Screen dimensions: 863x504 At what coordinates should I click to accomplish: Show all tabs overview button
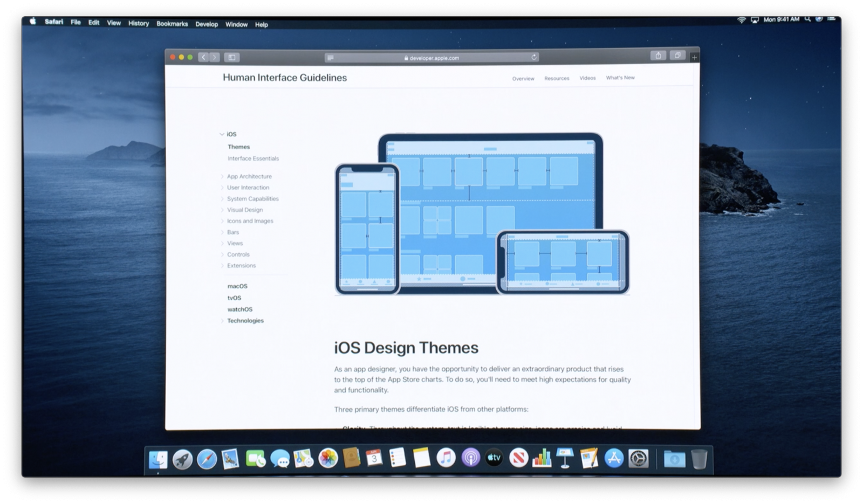coord(677,56)
